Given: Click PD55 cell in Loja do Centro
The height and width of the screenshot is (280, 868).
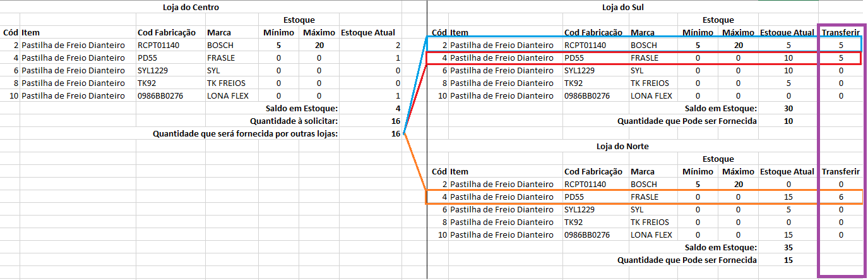Looking at the screenshot, I should (x=146, y=58).
